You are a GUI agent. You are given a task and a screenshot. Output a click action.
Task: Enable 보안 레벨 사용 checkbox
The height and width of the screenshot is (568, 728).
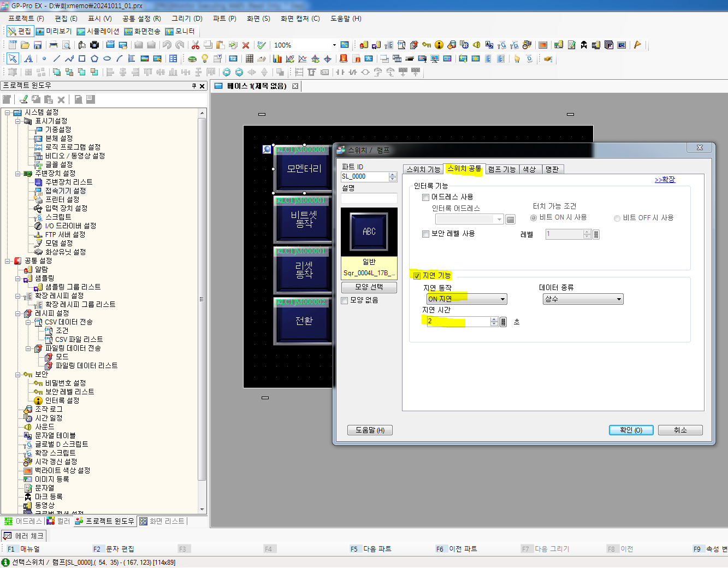pos(425,234)
